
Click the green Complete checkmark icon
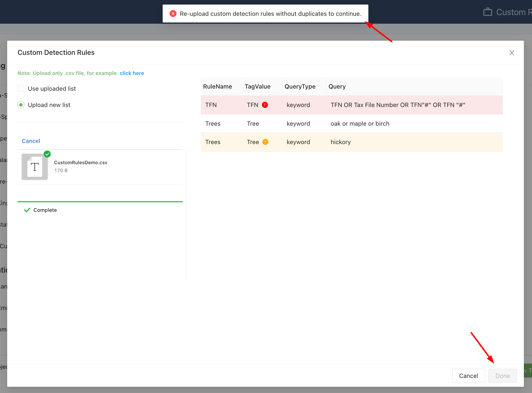tap(27, 210)
